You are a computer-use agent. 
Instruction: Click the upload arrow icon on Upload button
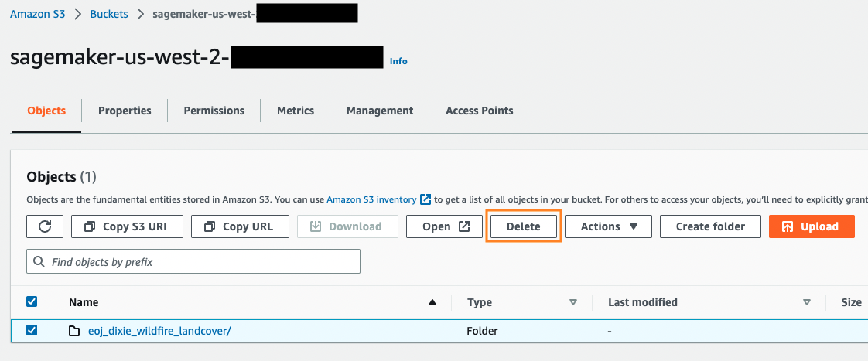click(788, 226)
